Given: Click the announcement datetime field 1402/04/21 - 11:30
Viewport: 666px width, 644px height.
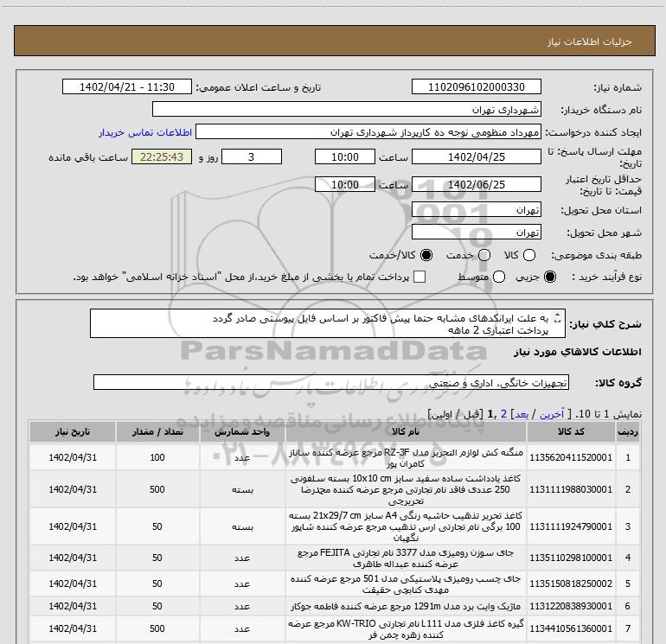Looking at the screenshot, I should (127, 87).
